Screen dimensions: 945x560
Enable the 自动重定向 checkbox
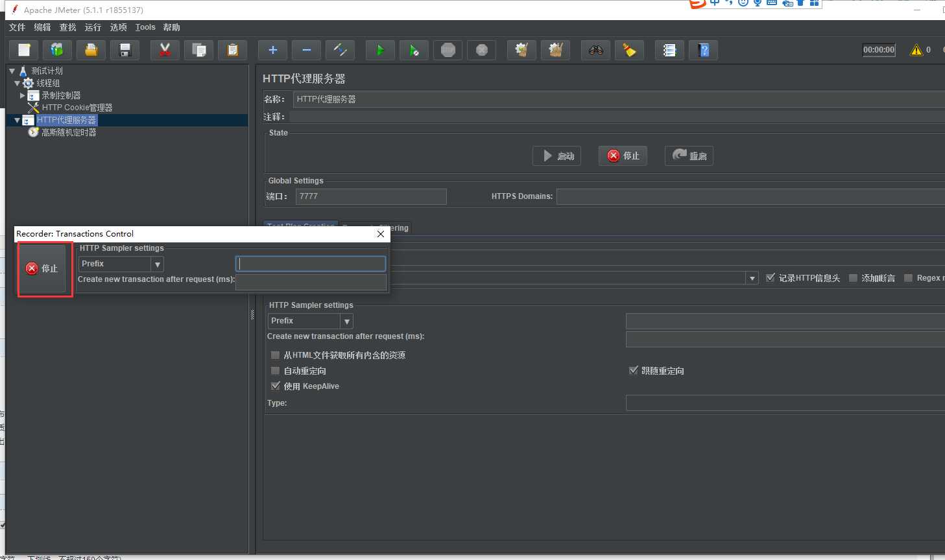coord(276,371)
